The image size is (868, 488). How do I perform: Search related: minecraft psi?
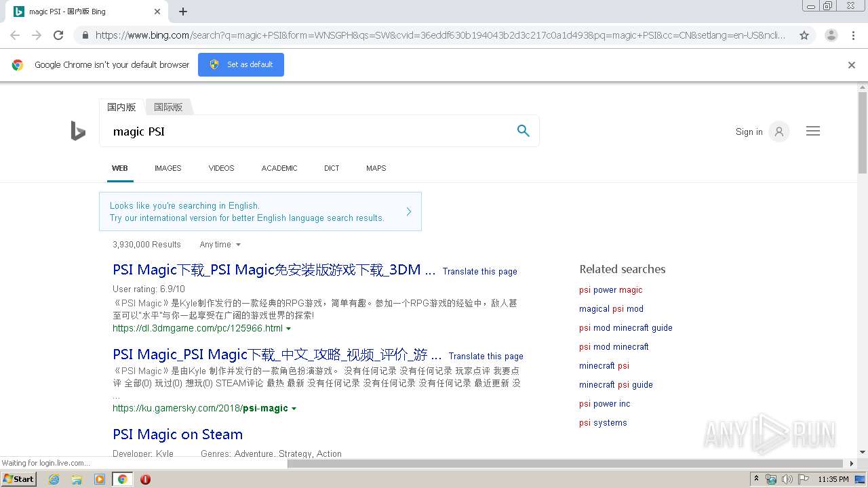point(604,365)
